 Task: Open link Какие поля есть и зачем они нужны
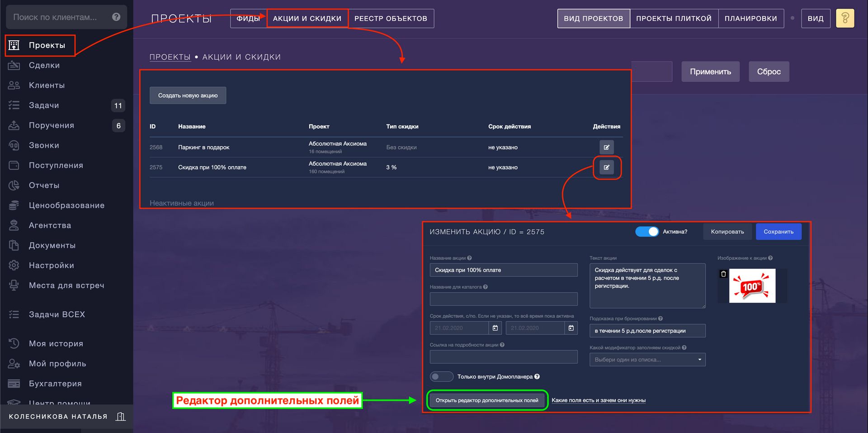(598, 400)
